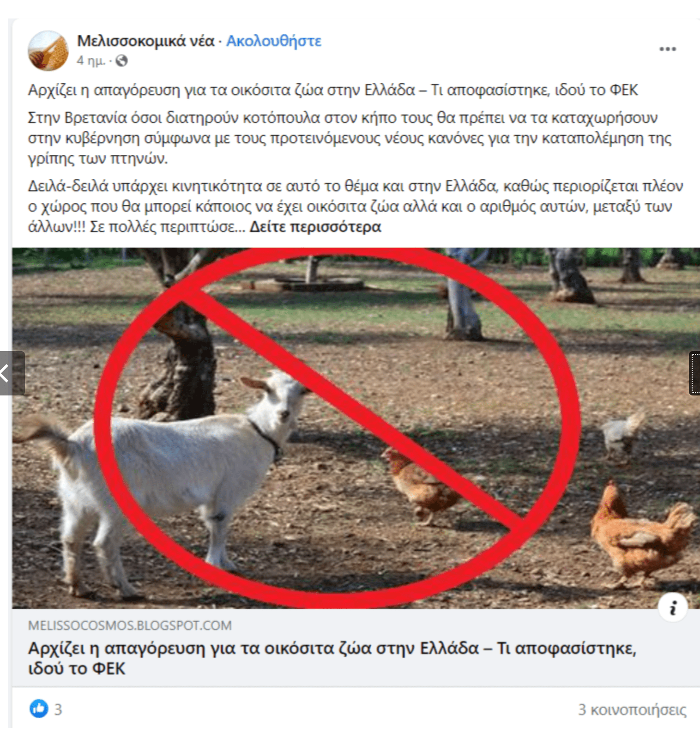The width and height of the screenshot is (700, 729).
Task: Open the Μελισσοκομικά νέα page name
Action: (145, 41)
